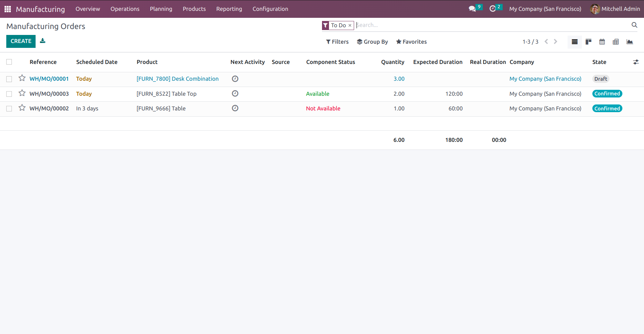Click the Available component status
Screen dimensions: 644x334
[x=318, y=94]
